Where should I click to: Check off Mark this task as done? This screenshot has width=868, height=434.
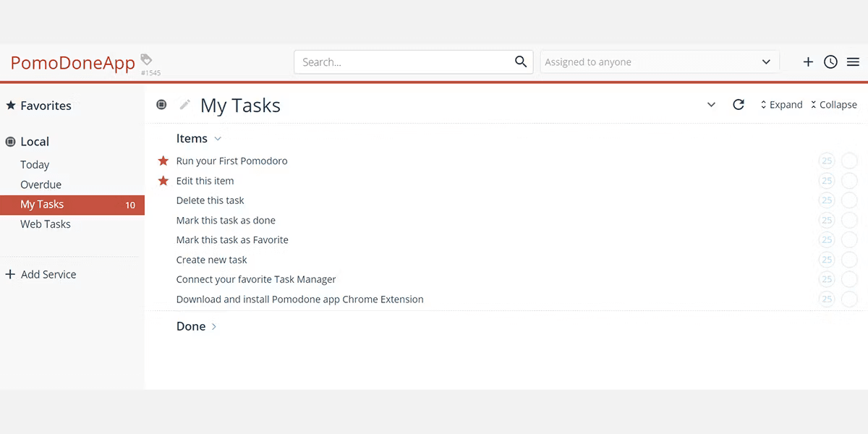[850, 220]
